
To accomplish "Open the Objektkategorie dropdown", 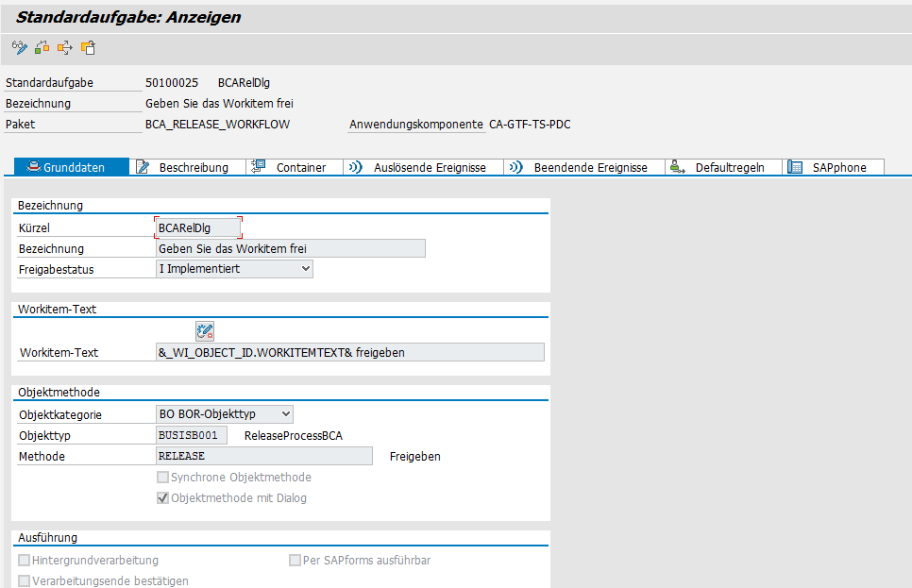I will click(285, 414).
